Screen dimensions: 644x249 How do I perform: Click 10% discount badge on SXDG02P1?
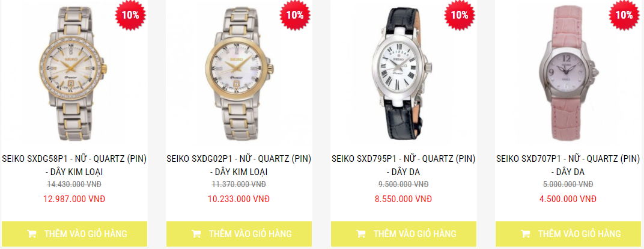pyautogui.click(x=295, y=15)
